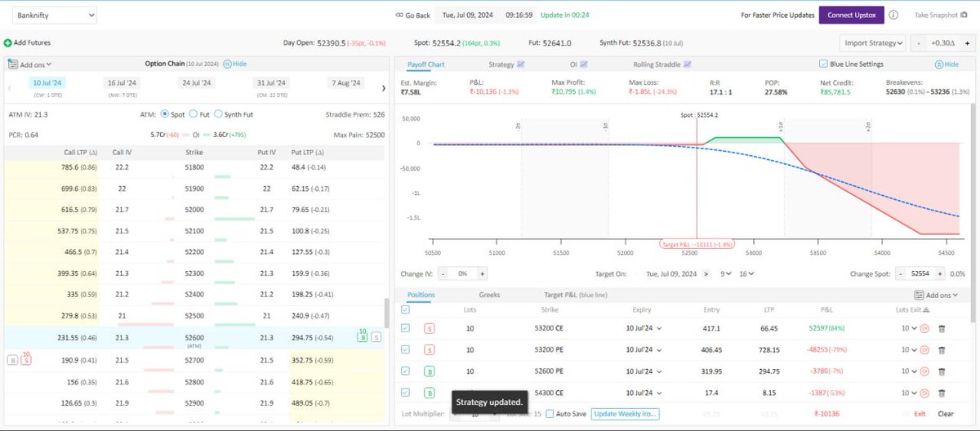Enable the Auto Save checkbox
This screenshot has width=980, height=431.
pyautogui.click(x=550, y=414)
